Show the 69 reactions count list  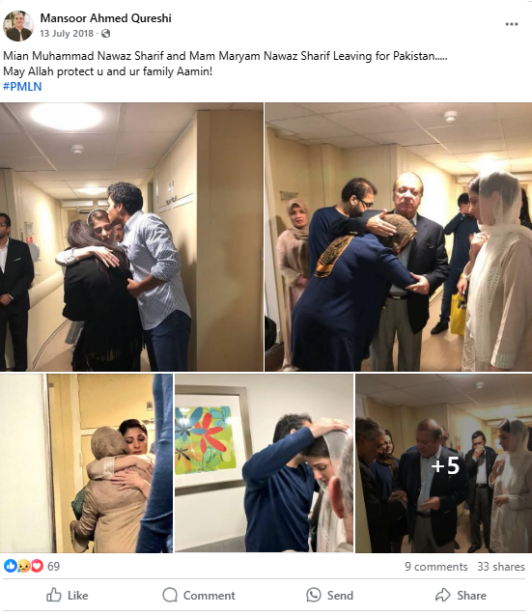click(53, 566)
